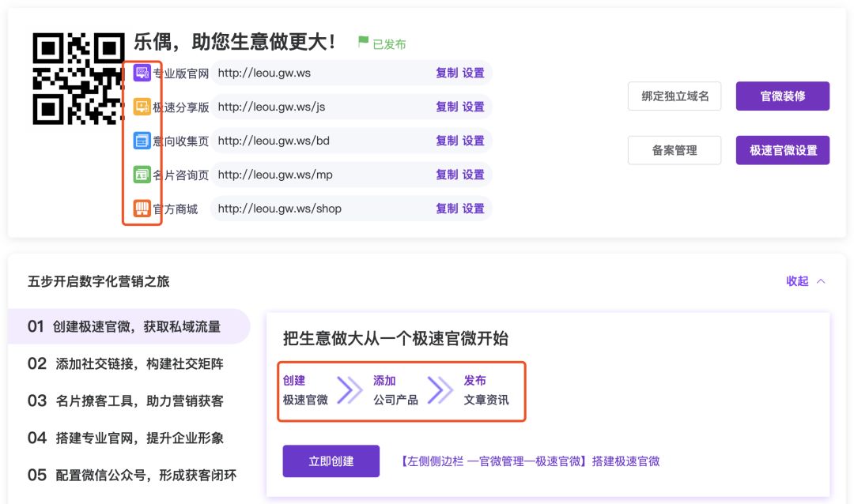Click 备案管理 button

tap(675, 150)
